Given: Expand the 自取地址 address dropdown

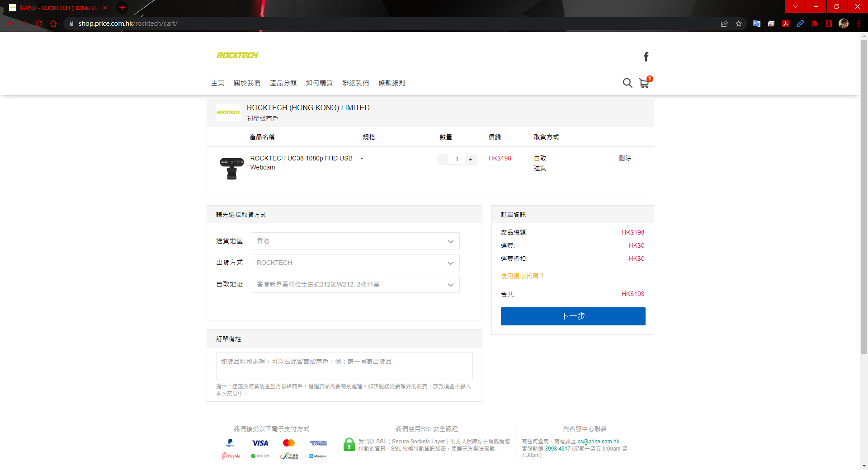Looking at the screenshot, I should click(x=355, y=284).
